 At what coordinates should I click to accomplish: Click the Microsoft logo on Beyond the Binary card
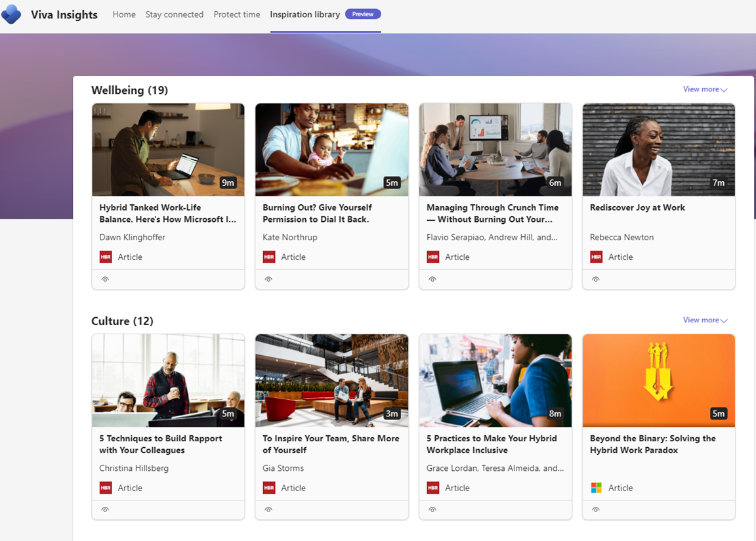(597, 488)
